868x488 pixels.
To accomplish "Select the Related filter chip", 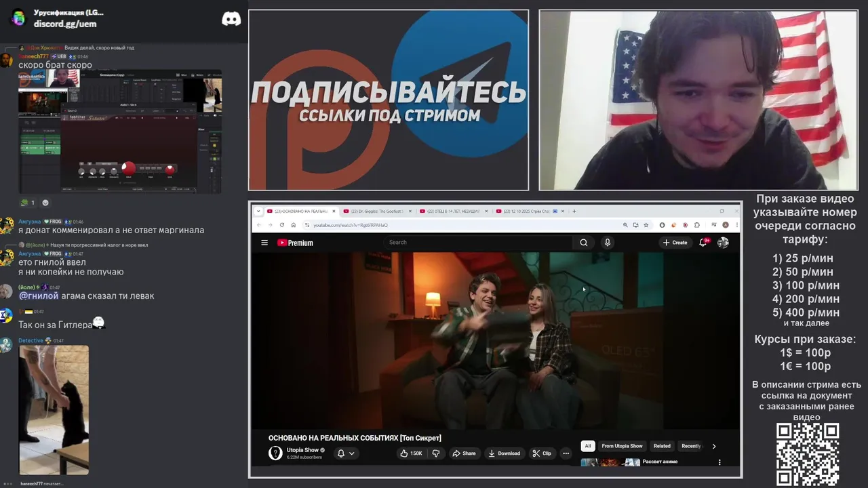I will click(x=662, y=446).
